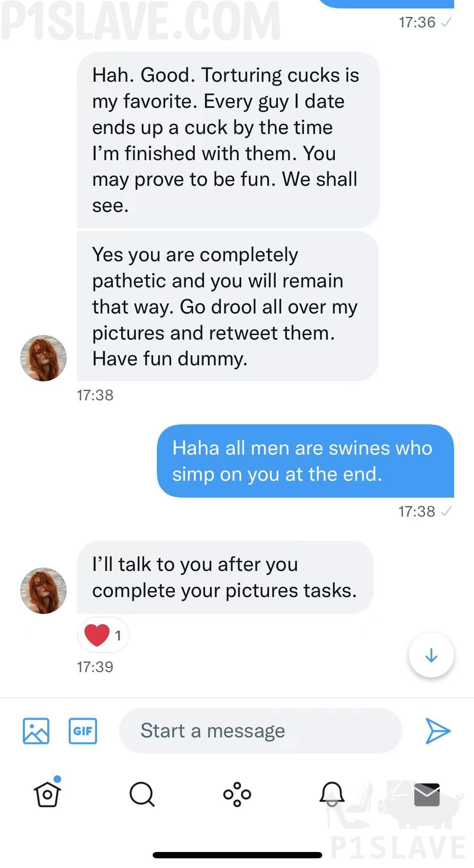This screenshot has width=474, height=868.
Task: Select the message starting "Hah. Good."
Action: [x=228, y=140]
